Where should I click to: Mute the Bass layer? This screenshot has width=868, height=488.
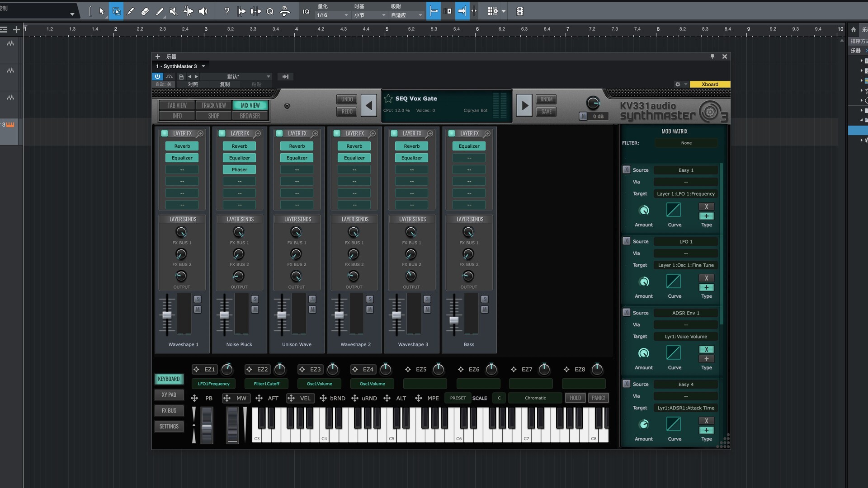click(485, 310)
